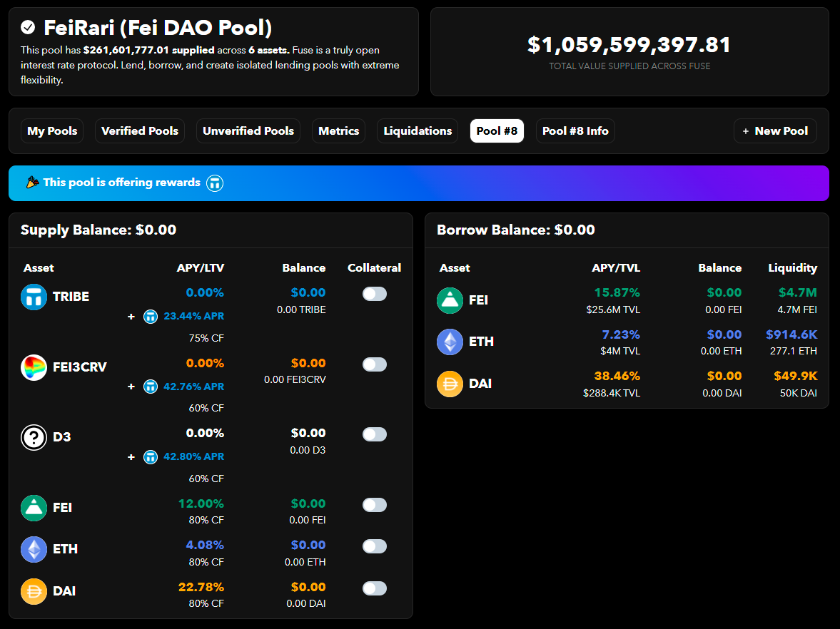Click the TRIBE asset icon in supply list
Image resolution: width=840 pixels, height=629 pixels.
click(34, 297)
